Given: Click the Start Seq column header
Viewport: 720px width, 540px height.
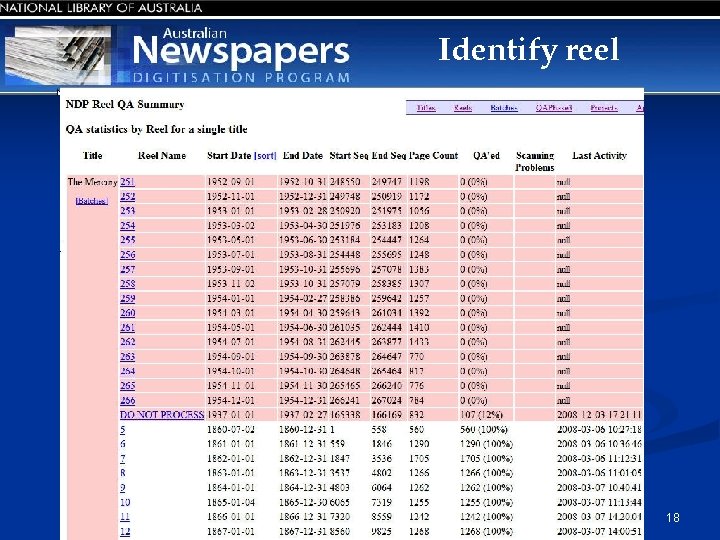Looking at the screenshot, I should (349, 156).
